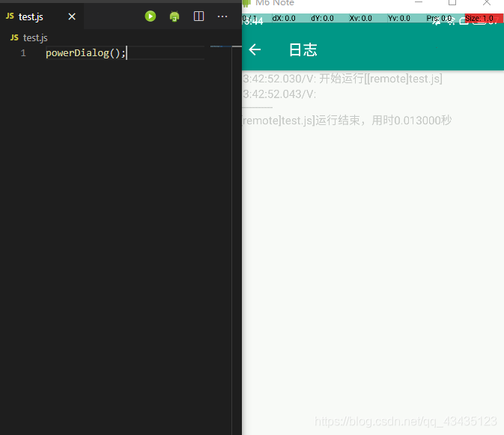Click line number 1 in the gutter

[23, 53]
